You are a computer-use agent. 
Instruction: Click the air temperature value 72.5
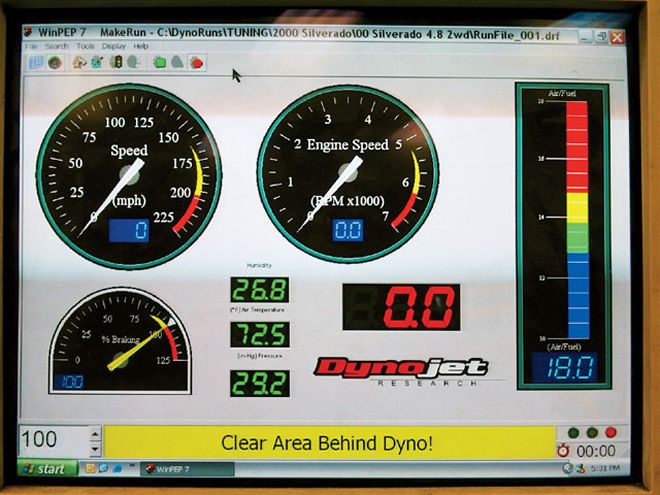pyautogui.click(x=260, y=335)
